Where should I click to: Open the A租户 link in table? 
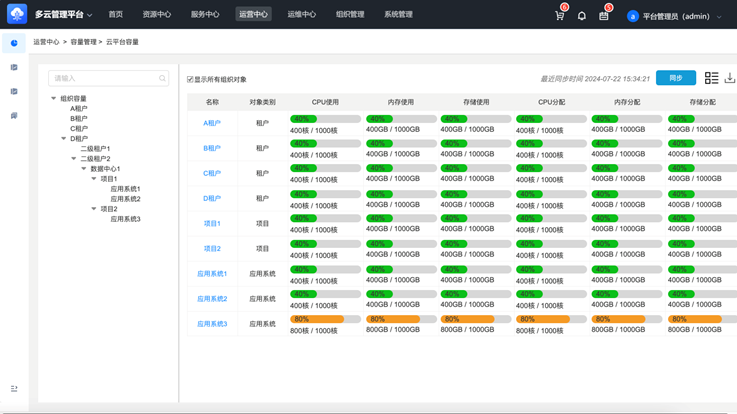[x=212, y=123]
